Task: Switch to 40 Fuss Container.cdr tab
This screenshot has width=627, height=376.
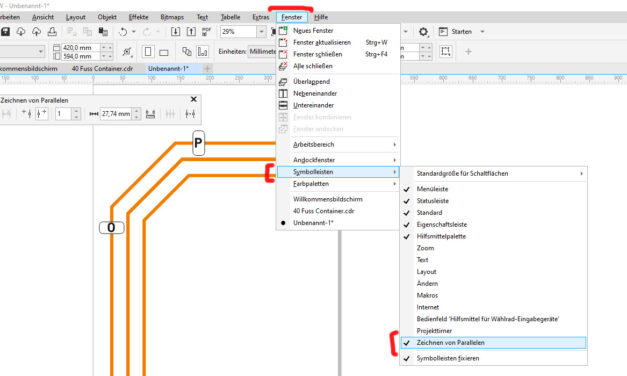Action: (102, 69)
